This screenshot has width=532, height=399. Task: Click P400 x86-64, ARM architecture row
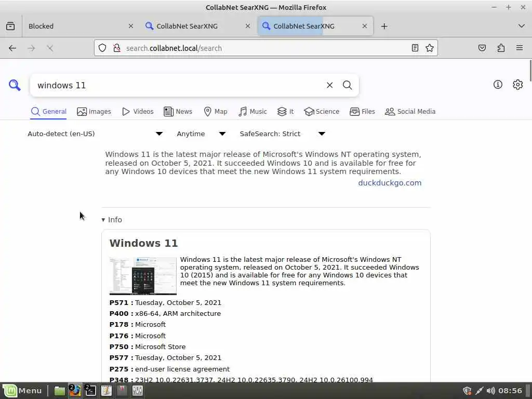pos(165,313)
